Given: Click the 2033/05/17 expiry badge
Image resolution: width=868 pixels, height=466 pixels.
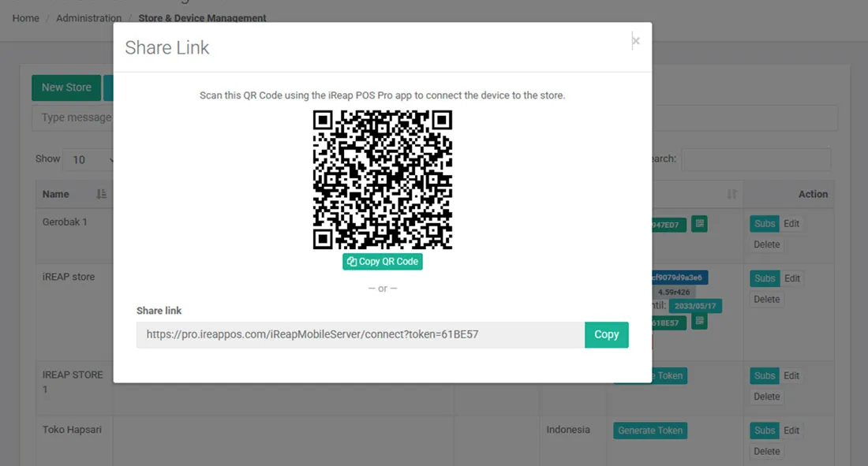Looking at the screenshot, I should [x=694, y=306].
